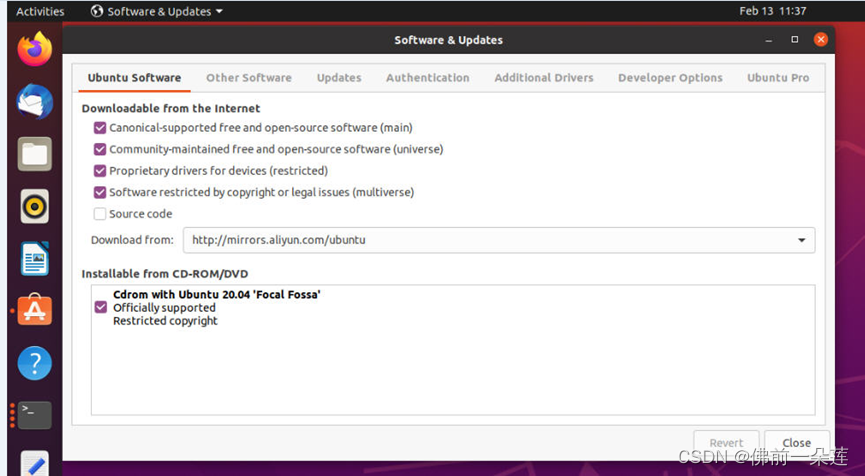Open the Text Editor in the dock

pos(35,465)
